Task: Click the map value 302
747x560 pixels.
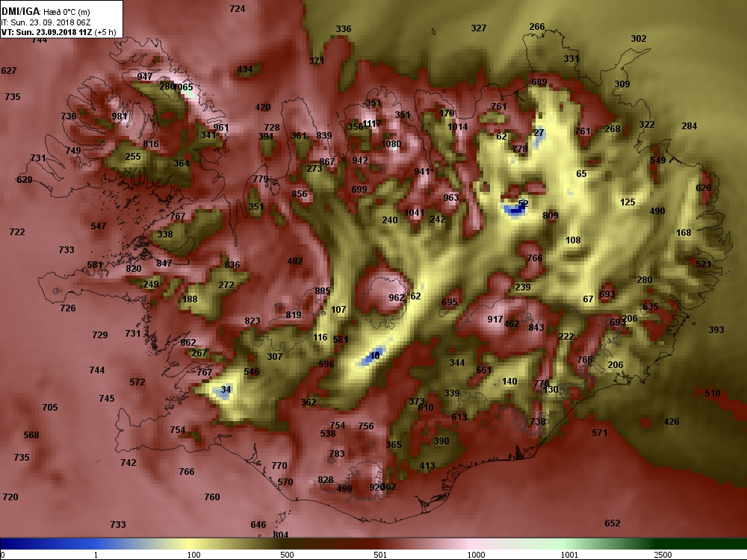Action: tap(639, 39)
